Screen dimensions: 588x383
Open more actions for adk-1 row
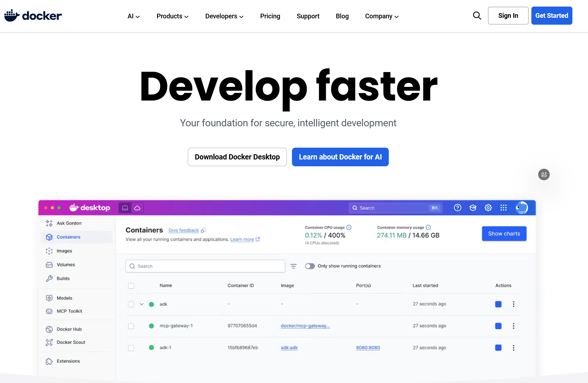pyautogui.click(x=514, y=348)
